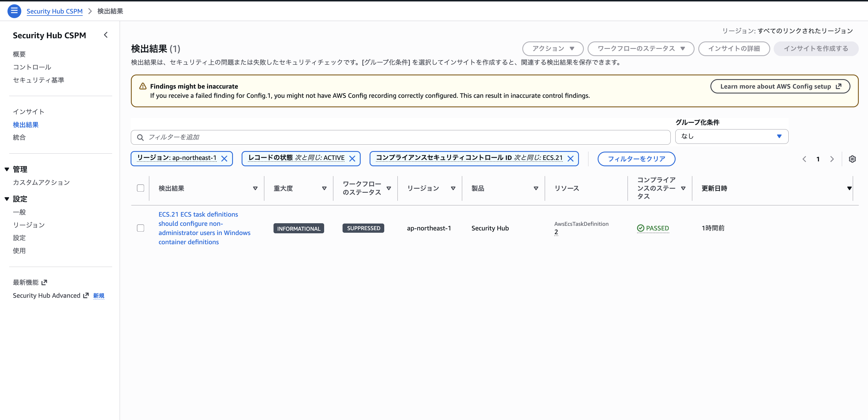
Task: Open 検出結果 in the sidebar
Action: coord(26,125)
